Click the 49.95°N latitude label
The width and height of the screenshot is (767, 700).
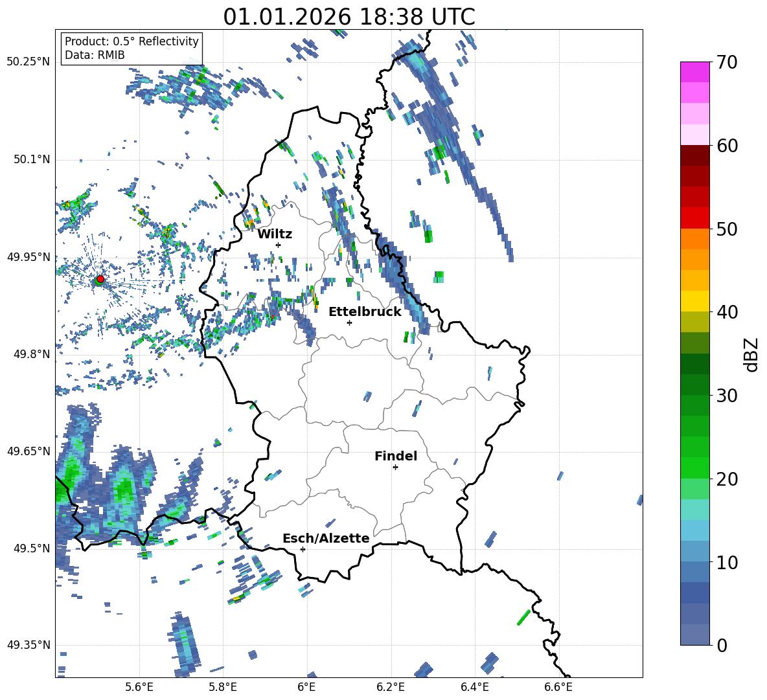point(29,256)
